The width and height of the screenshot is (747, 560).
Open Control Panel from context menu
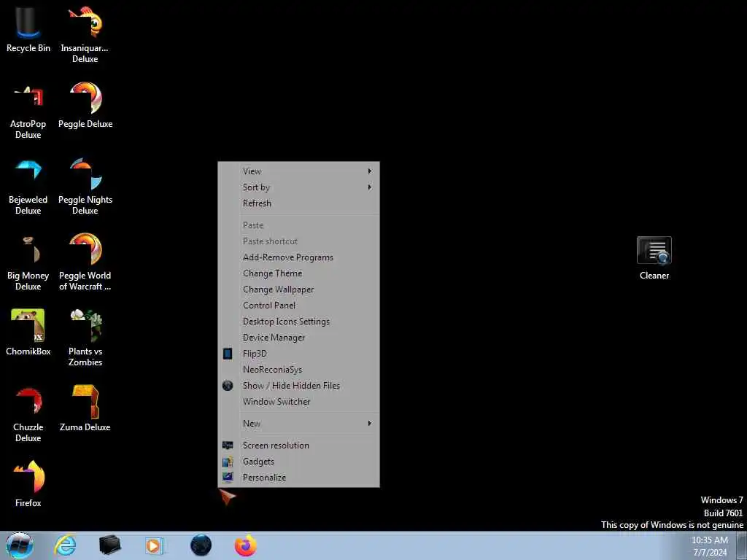coord(298,306)
